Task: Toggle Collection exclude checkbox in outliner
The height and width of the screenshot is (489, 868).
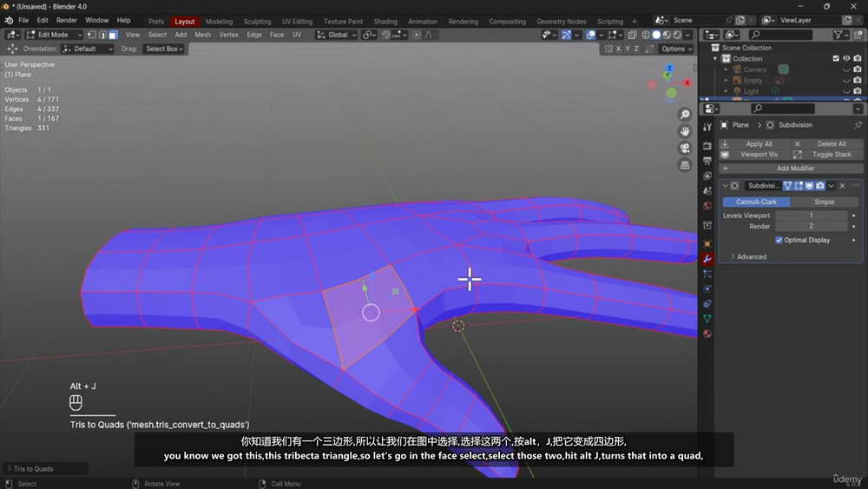Action: click(x=836, y=58)
